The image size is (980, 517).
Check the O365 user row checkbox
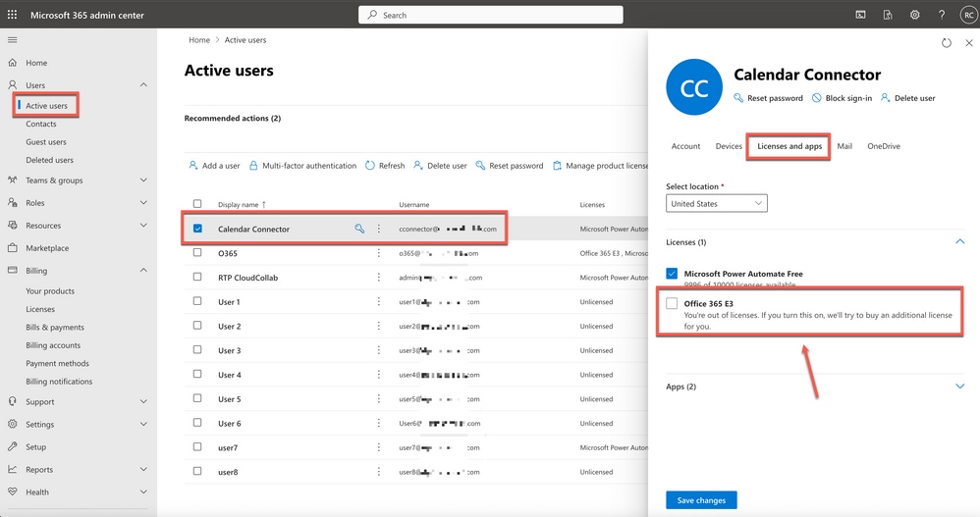197,253
